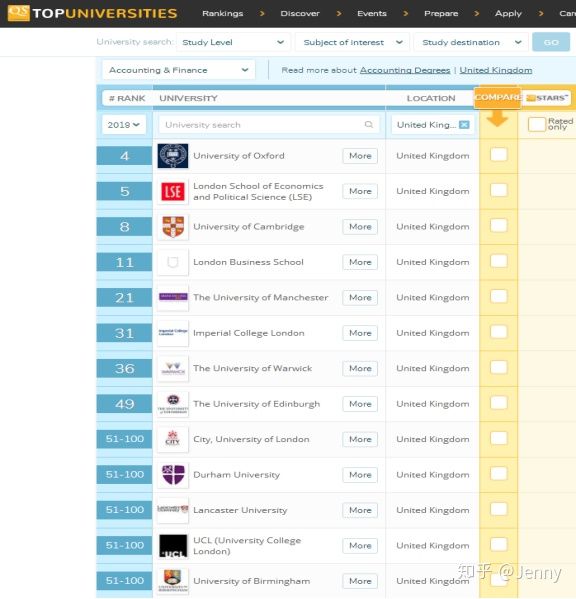The width and height of the screenshot is (576, 599).
Task: Click the LSE red logo
Action: tap(173, 191)
